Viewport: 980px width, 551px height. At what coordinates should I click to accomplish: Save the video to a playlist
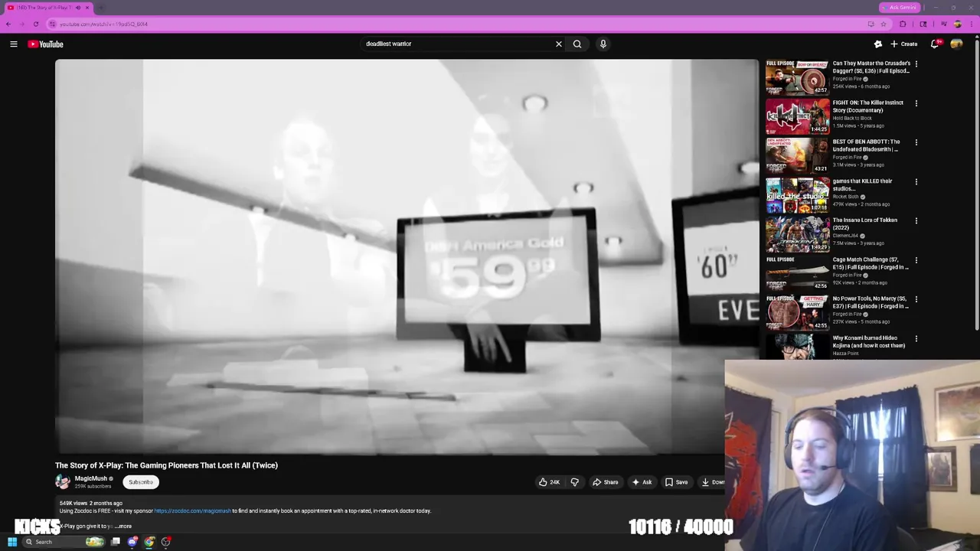tap(676, 482)
